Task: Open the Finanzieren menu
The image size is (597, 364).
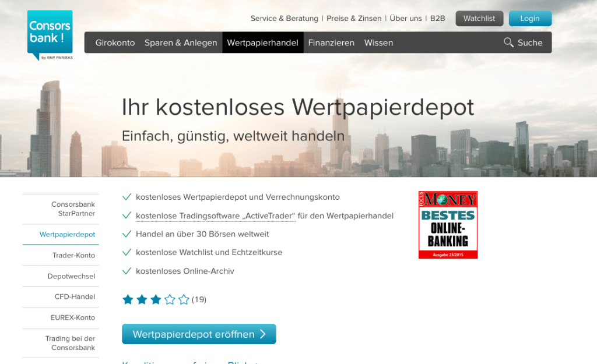Action: tap(331, 43)
